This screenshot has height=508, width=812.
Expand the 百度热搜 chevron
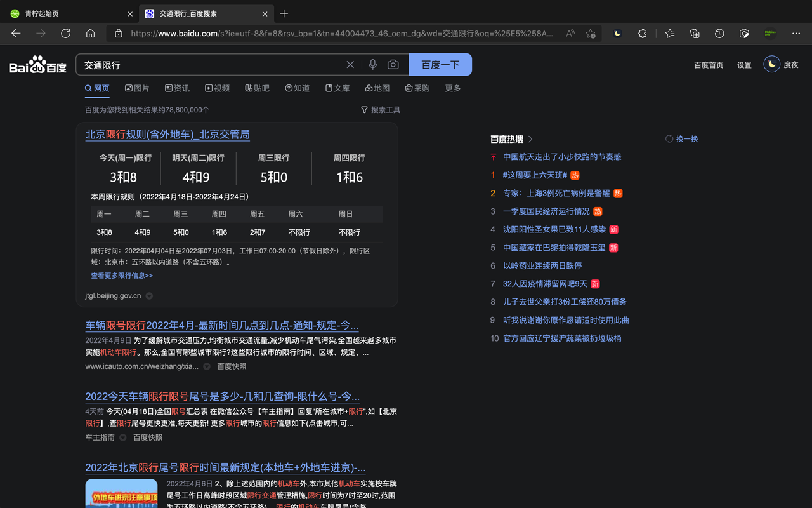tap(531, 138)
